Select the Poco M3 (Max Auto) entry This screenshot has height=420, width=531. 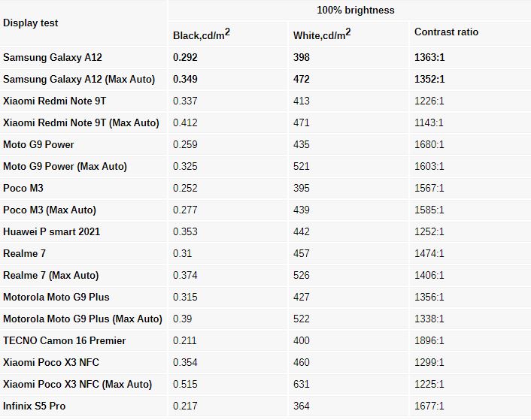point(50,210)
